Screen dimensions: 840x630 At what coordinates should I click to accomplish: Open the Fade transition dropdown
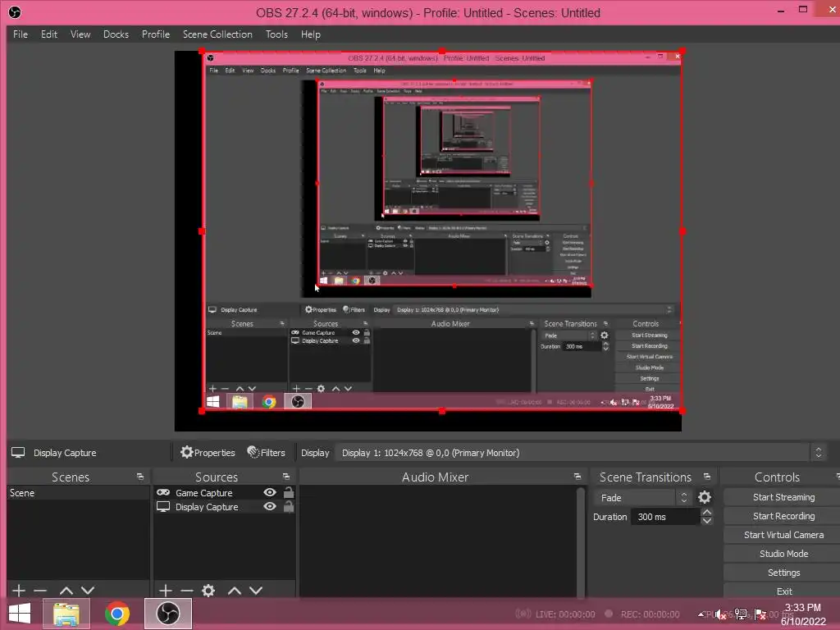(x=643, y=498)
